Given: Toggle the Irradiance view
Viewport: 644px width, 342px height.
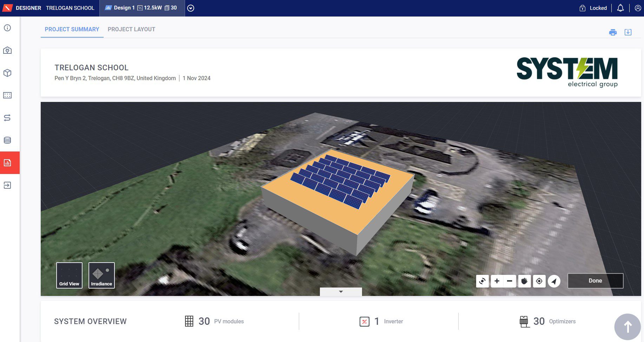Looking at the screenshot, I should tap(101, 275).
